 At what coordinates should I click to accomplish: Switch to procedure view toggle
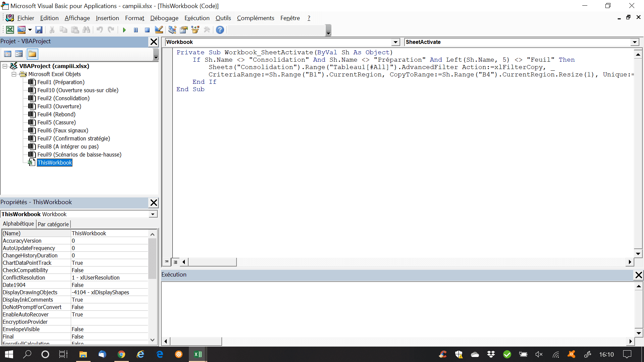coord(167,262)
